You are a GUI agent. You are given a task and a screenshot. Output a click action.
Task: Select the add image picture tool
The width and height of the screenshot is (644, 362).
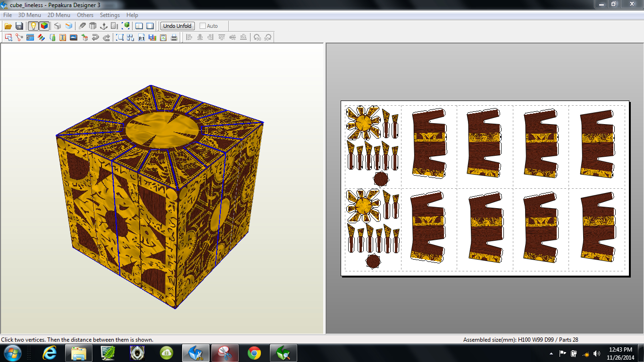click(74, 37)
